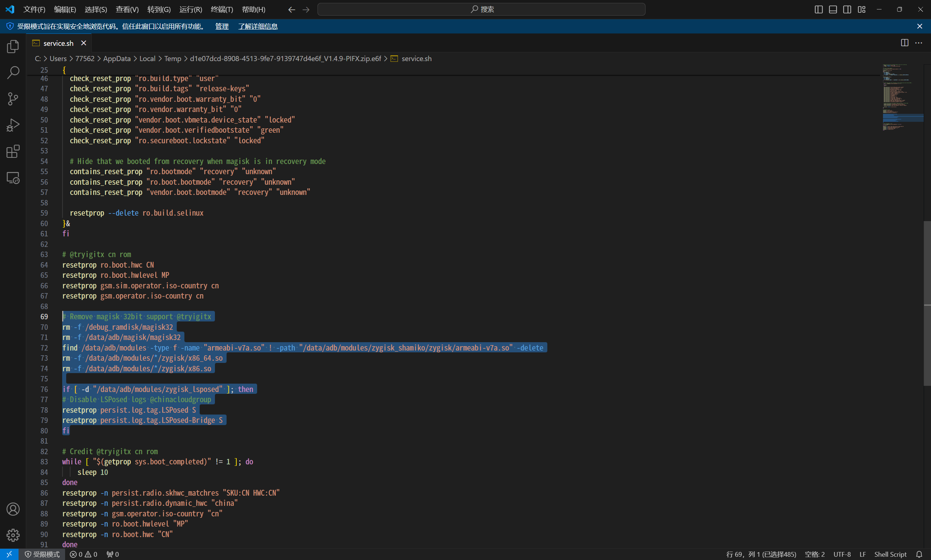Open the Manage gear icon

pos(13,535)
